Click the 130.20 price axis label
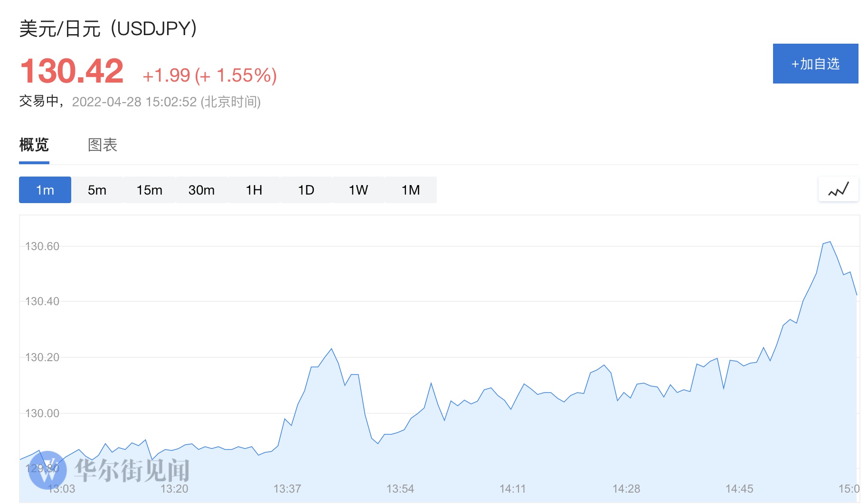The width and height of the screenshot is (868, 504). pyautogui.click(x=42, y=357)
